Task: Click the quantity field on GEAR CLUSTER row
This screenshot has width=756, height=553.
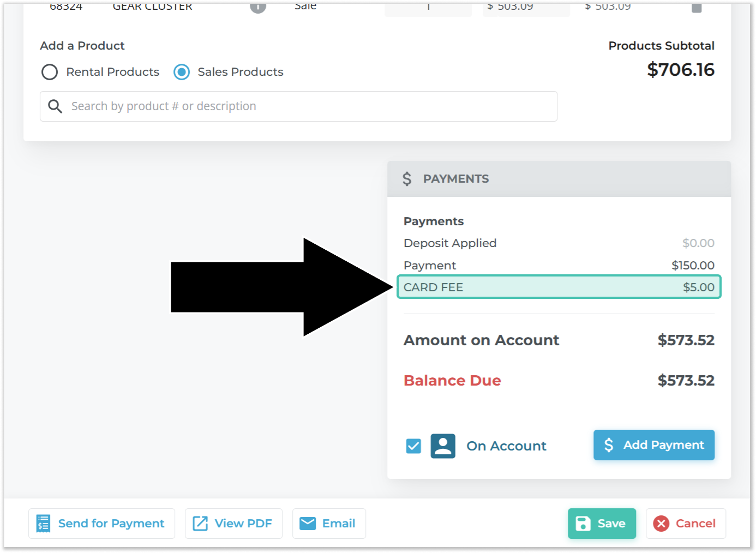Action: coord(428,7)
